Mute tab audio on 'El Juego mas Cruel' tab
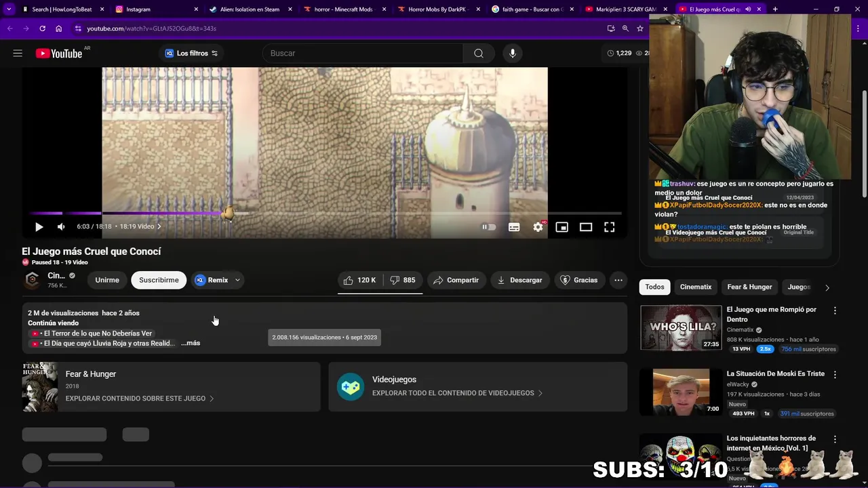The width and height of the screenshot is (868, 488). pos(748,9)
